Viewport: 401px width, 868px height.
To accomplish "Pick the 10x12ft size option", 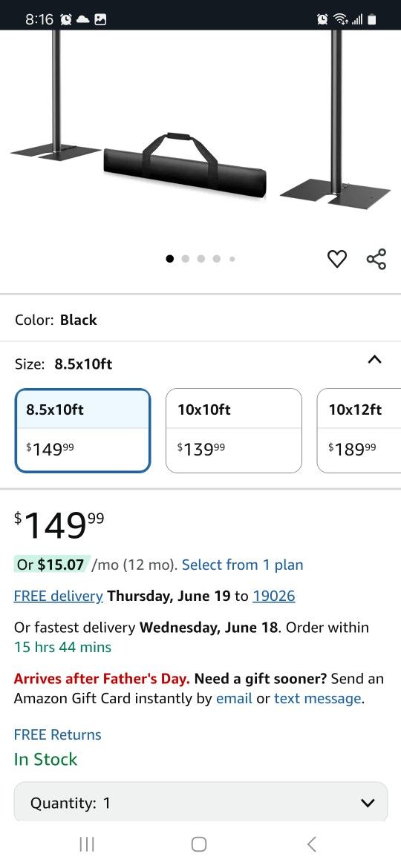I will [359, 431].
